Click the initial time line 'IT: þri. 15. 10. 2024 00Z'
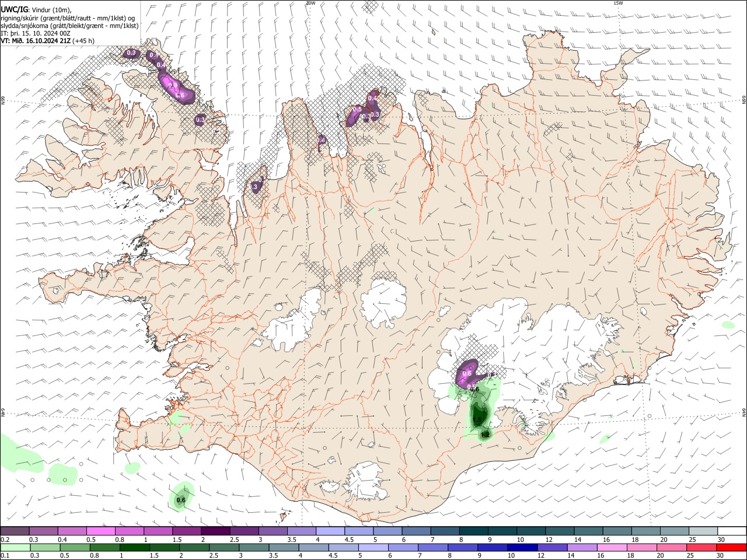The image size is (747, 560). [x=36, y=33]
